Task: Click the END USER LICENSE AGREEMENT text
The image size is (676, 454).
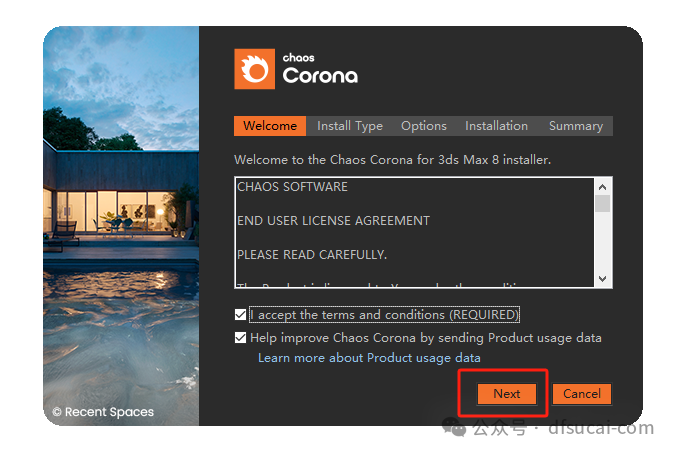Action: (333, 221)
